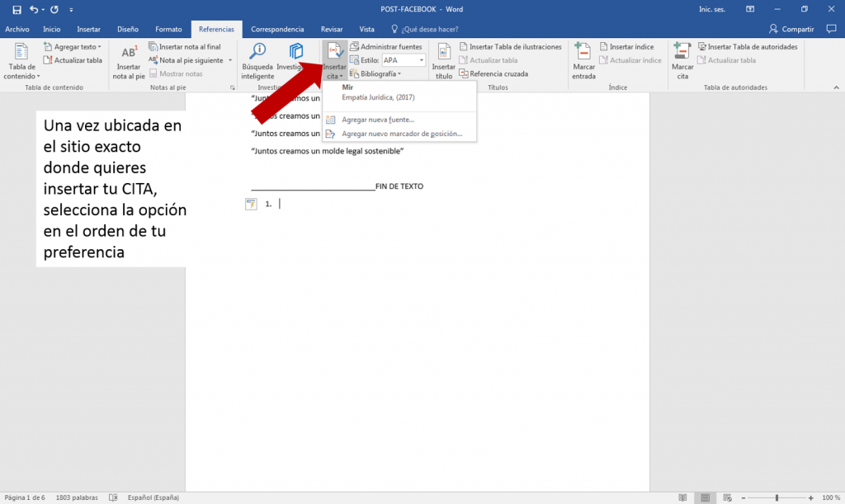Open the Estilo APA combo box
Viewport: 845px width, 504px height.
pos(404,60)
